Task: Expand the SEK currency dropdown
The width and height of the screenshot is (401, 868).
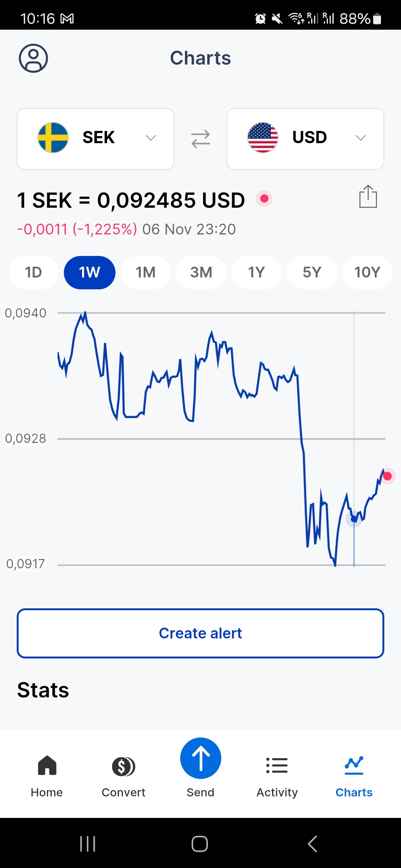Action: click(x=95, y=139)
